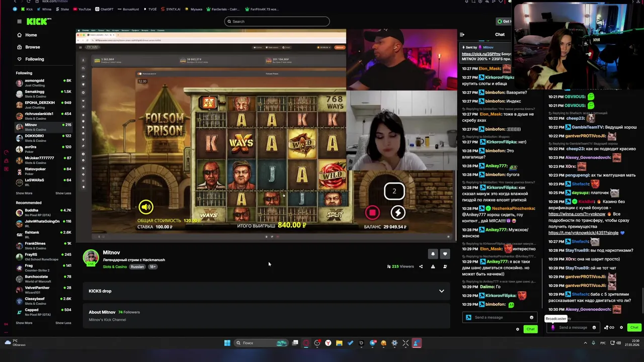The image size is (644, 362).
Task: Open followed channel LaSWARaS
Action: click(43, 182)
